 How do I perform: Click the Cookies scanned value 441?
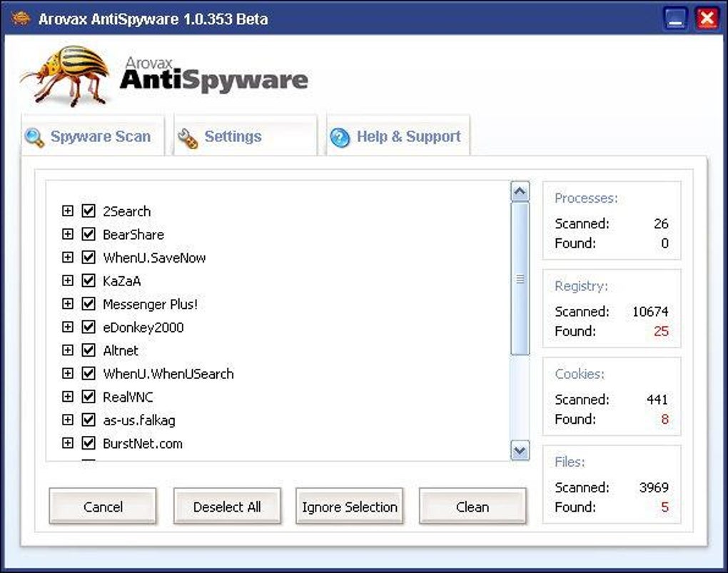point(657,400)
